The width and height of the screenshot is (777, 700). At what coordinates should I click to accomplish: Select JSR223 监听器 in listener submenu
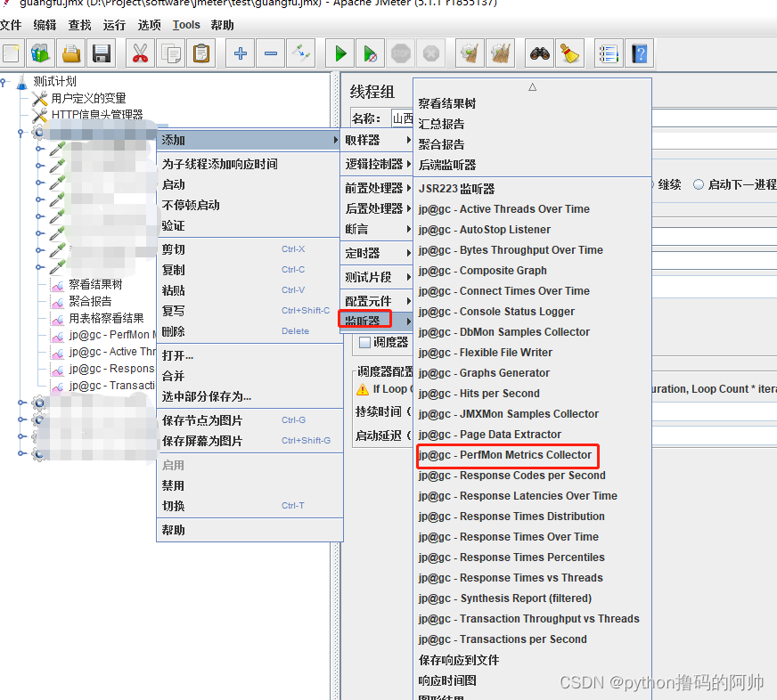pyautogui.click(x=532, y=189)
